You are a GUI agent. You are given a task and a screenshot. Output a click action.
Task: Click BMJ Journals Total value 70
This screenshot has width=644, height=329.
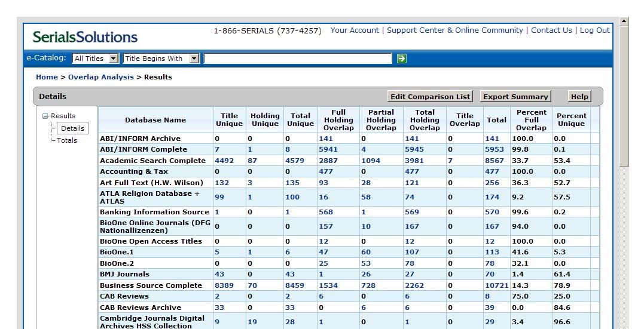coord(490,275)
